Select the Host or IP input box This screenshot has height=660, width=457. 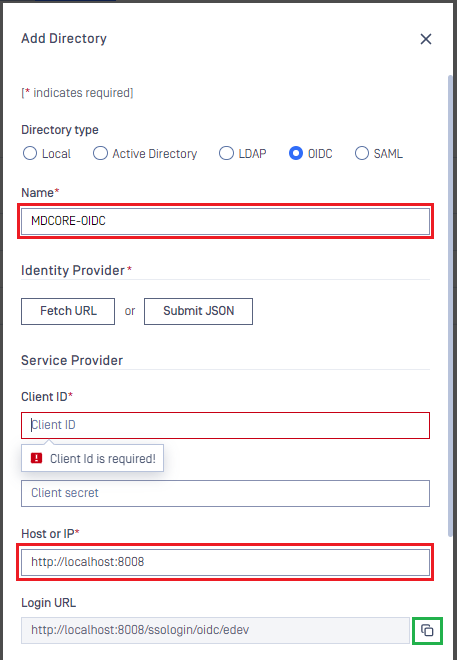(226, 562)
